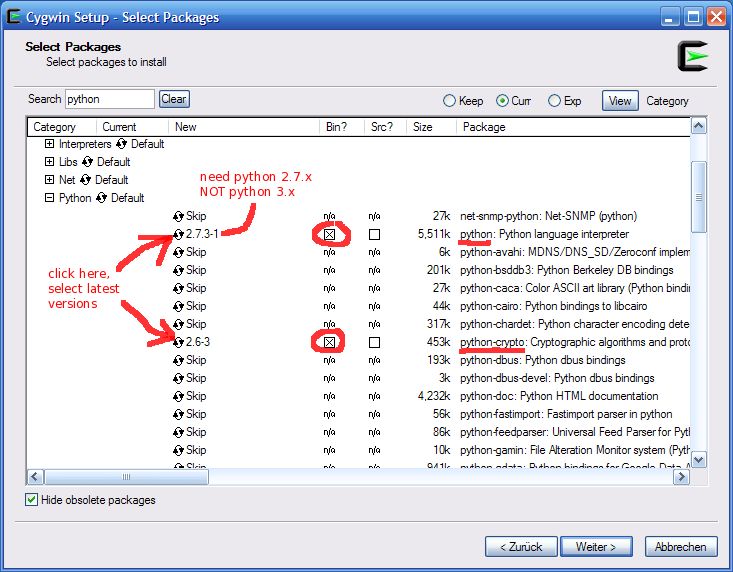Click cycle icon for python-caca row

pos(178,288)
